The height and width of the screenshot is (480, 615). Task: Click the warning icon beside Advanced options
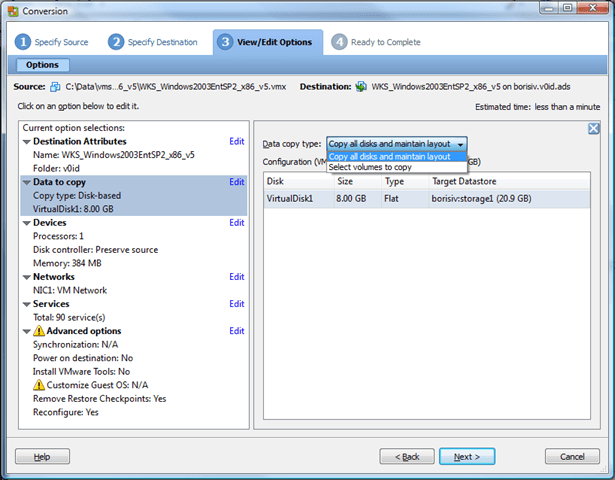pyautogui.click(x=39, y=331)
